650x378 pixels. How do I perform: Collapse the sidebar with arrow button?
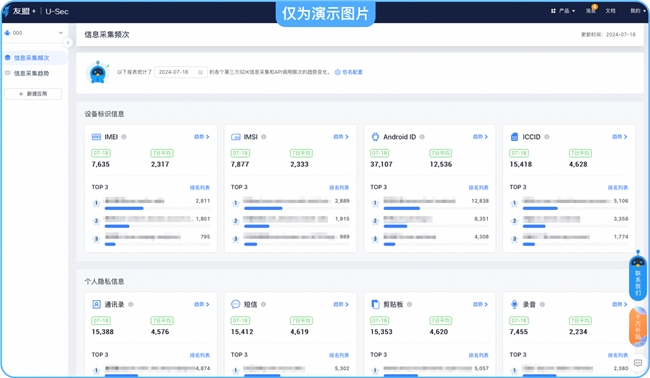click(68, 42)
